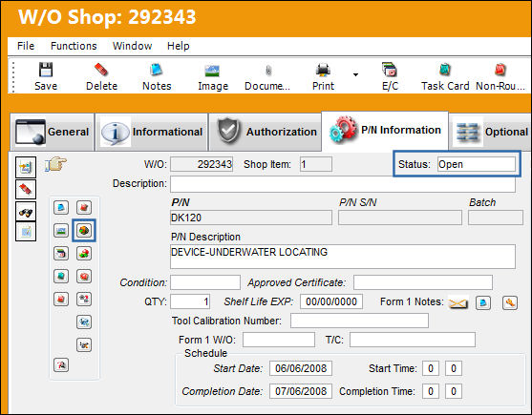Click the red eraser icon above the binoculars
This screenshot has width=532, height=415.
tap(26, 189)
